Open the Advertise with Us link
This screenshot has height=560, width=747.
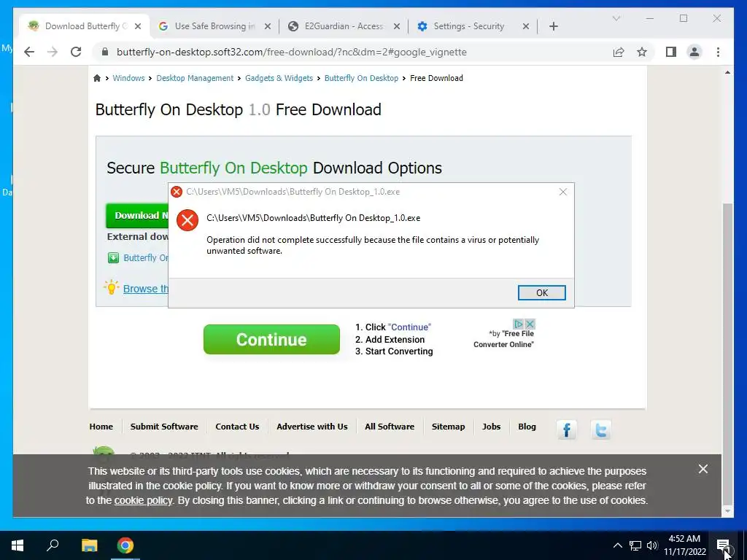tap(312, 427)
